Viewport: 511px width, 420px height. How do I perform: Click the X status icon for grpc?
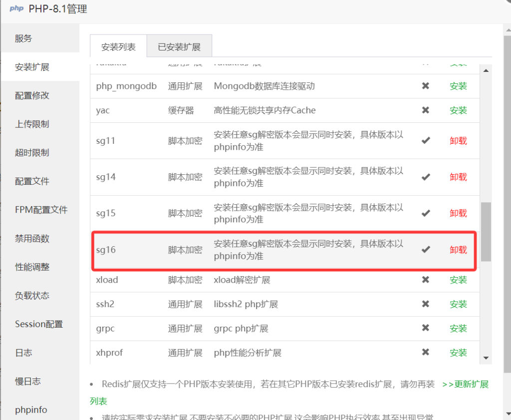point(426,328)
